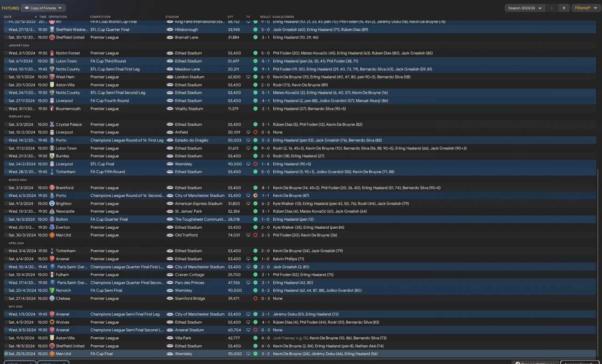Open the Season 2023/24 dropdown

click(x=524, y=8)
